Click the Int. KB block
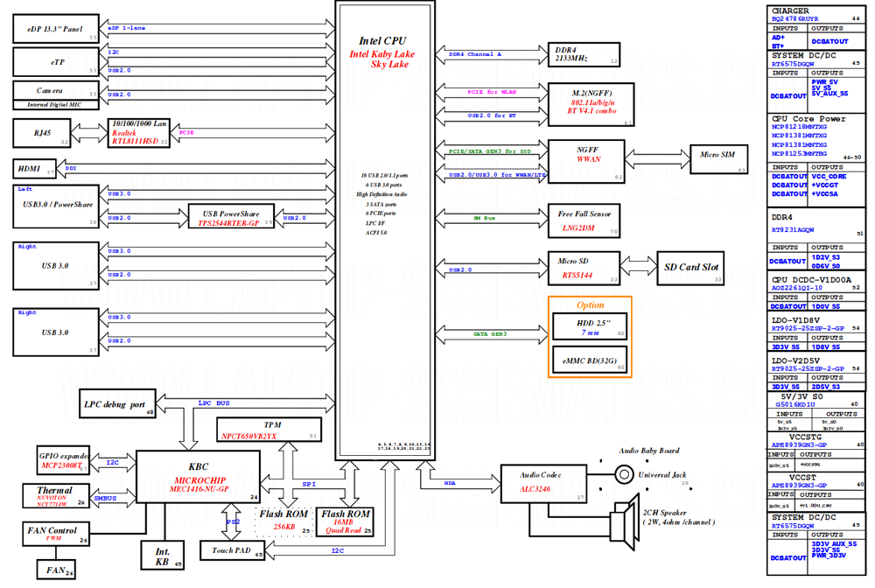 tap(162, 555)
